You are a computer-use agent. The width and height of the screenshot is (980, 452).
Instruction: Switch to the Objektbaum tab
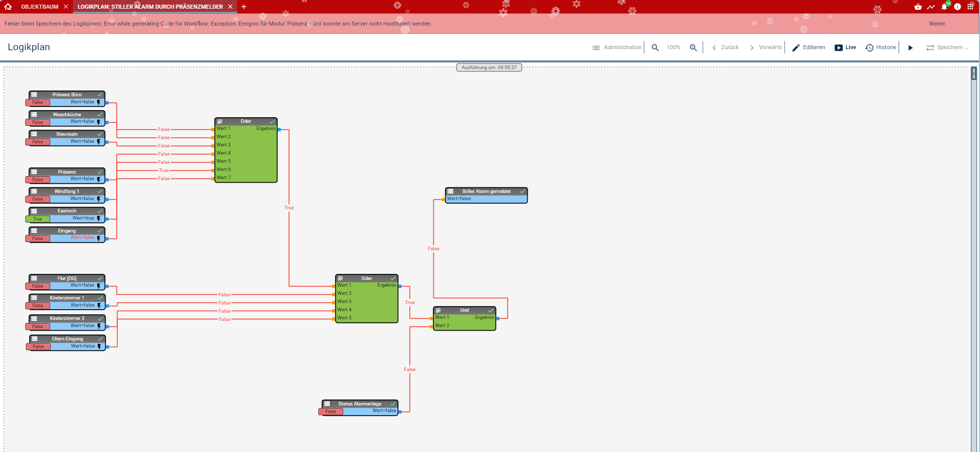click(x=39, y=7)
